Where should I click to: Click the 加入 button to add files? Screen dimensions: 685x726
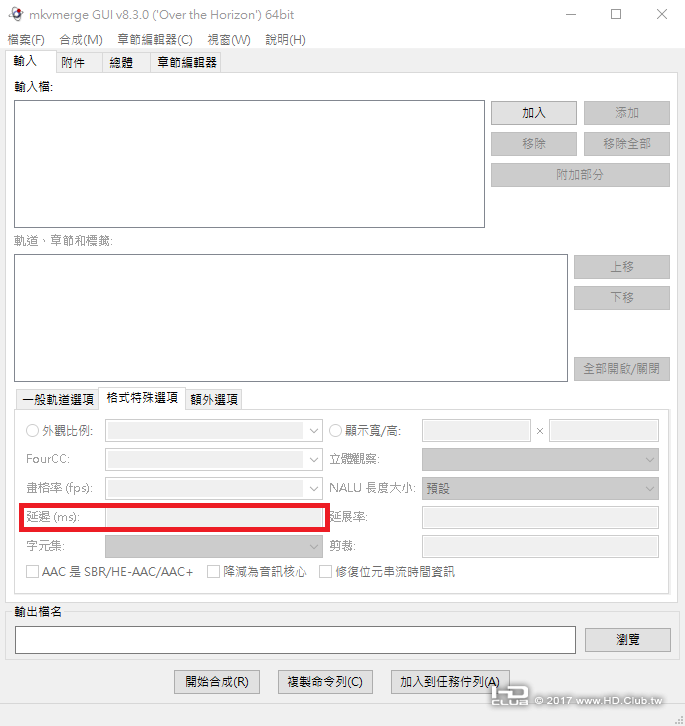click(534, 113)
